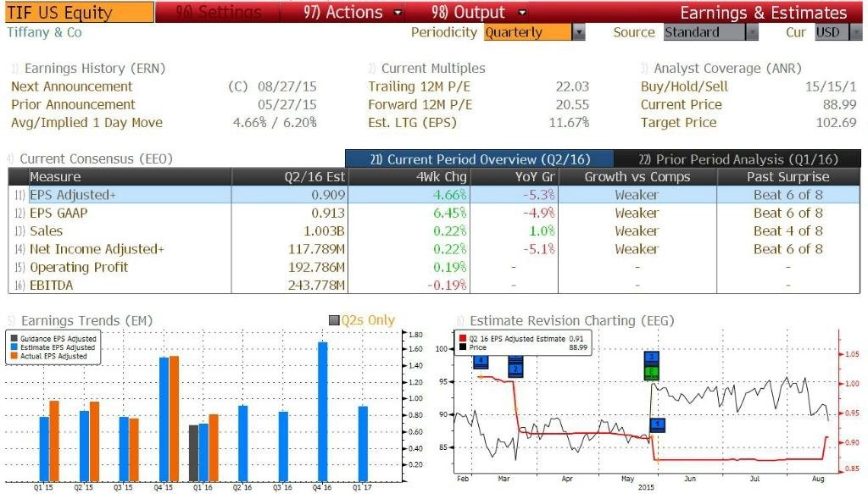Click the red Q2 16 EPS Estimate swatch
The width and height of the screenshot is (868, 494).
[x=463, y=339]
